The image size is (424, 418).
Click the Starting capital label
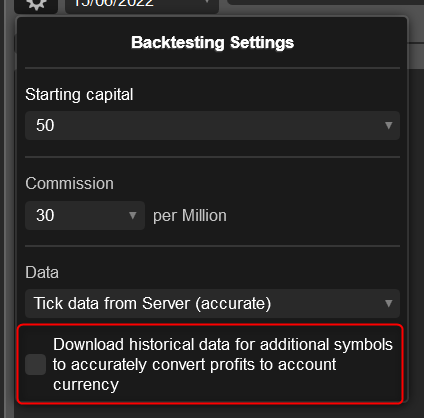click(x=79, y=95)
